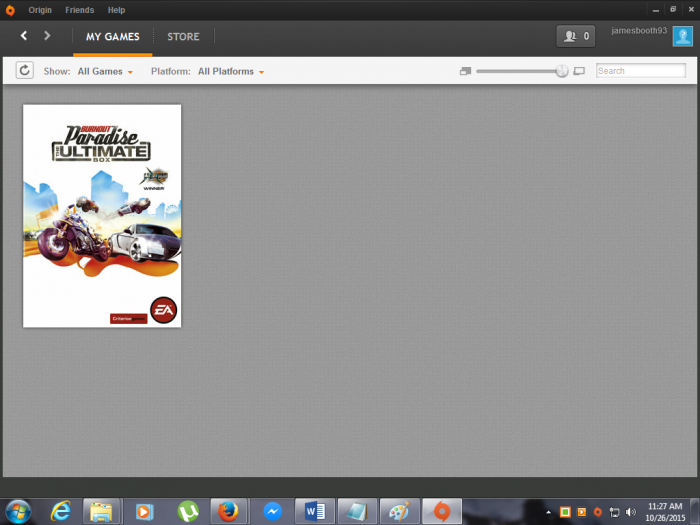Open Microsoft Word from taskbar
700x525 pixels.
point(315,512)
